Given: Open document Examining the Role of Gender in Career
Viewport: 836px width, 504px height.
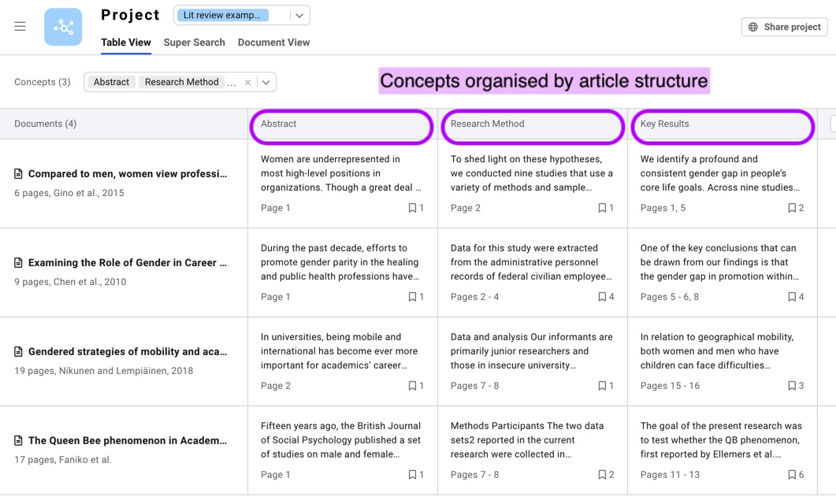Looking at the screenshot, I should tap(128, 263).
